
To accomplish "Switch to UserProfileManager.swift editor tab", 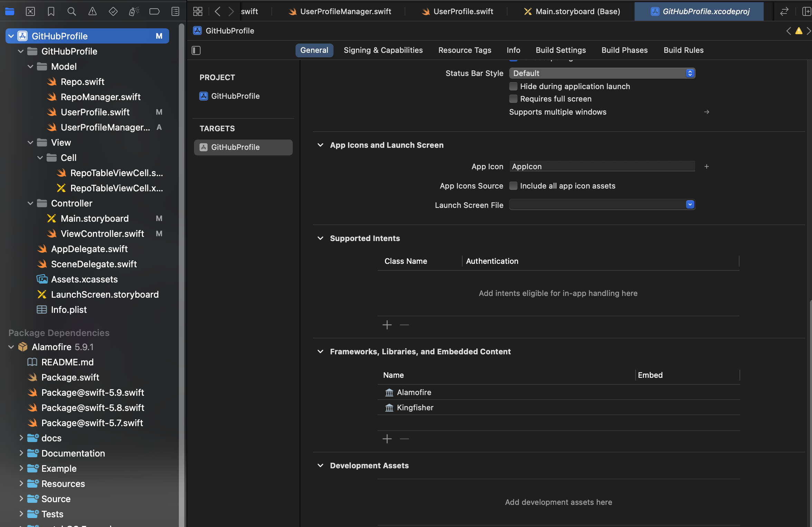I will tap(340, 11).
